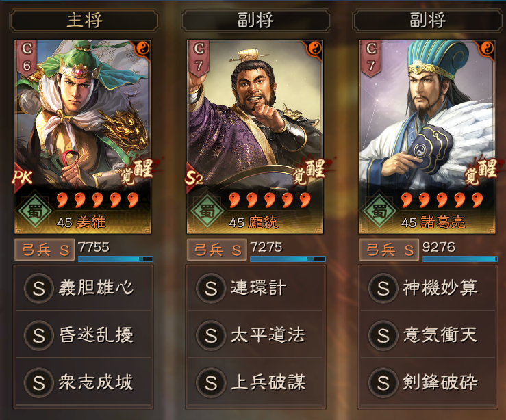Click the S2 badge on 龐統's card
506x420 pixels.
point(194,177)
